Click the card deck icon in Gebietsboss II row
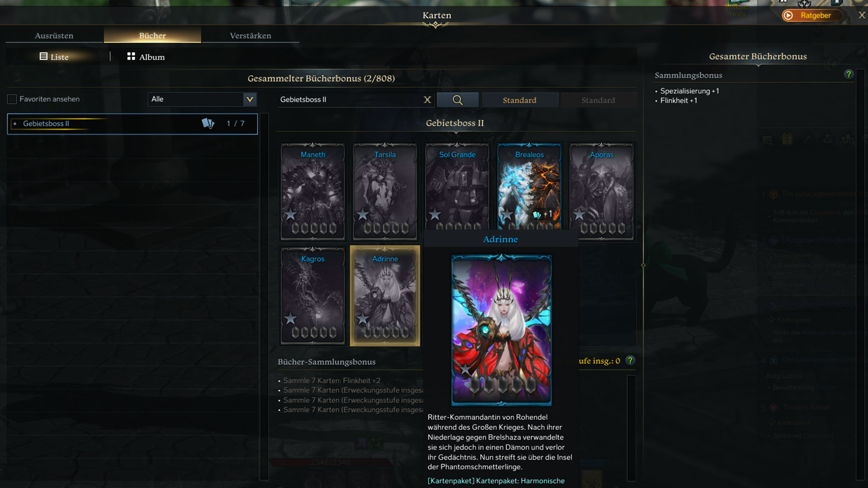This screenshot has height=488, width=868. [208, 123]
